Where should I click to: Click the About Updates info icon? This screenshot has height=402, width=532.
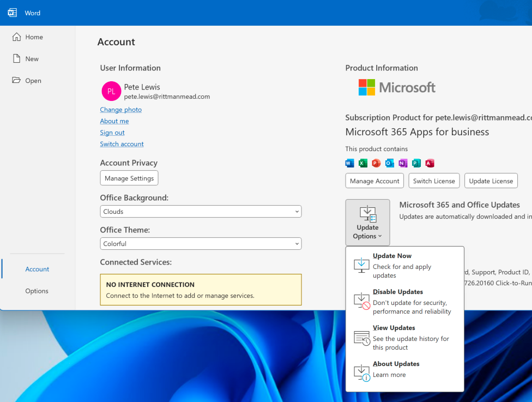[362, 373]
